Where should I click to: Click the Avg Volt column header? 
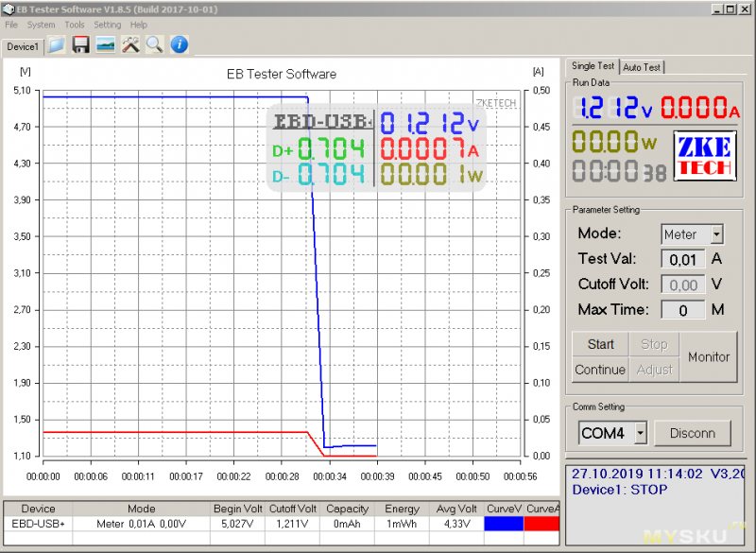coord(456,509)
